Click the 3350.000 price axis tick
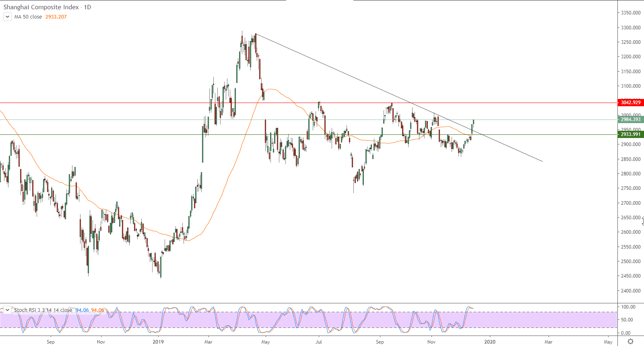The width and height of the screenshot is (644, 346). [631, 13]
